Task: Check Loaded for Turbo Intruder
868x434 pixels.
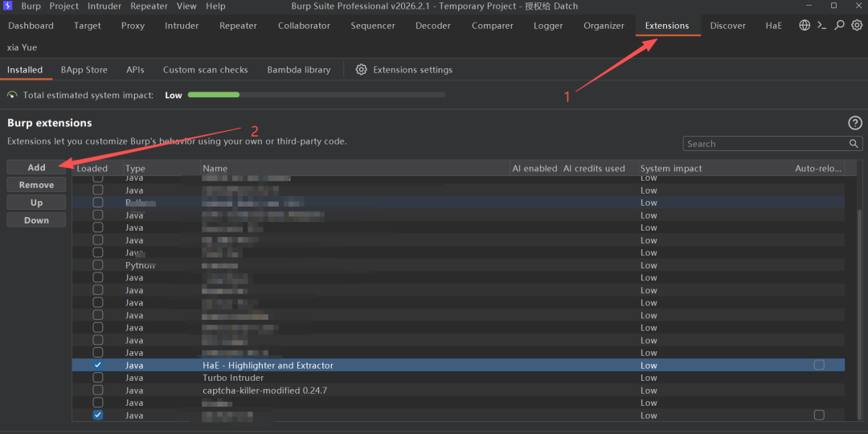Action: click(x=97, y=378)
